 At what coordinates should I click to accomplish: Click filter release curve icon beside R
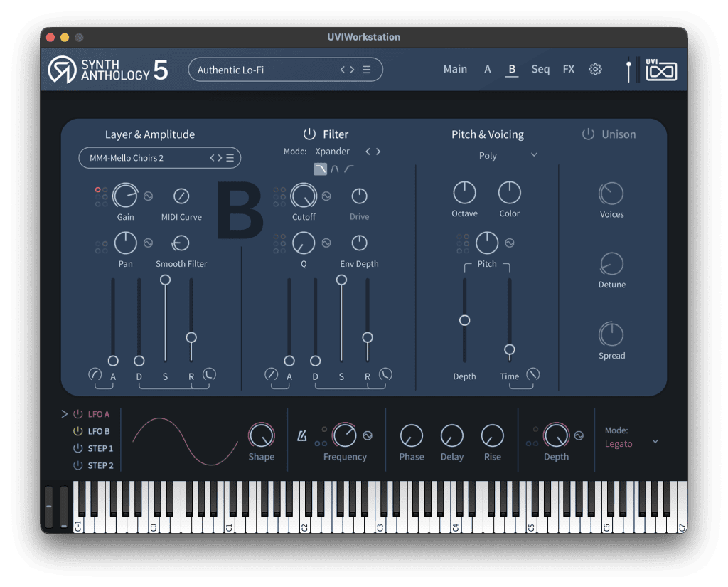click(385, 374)
